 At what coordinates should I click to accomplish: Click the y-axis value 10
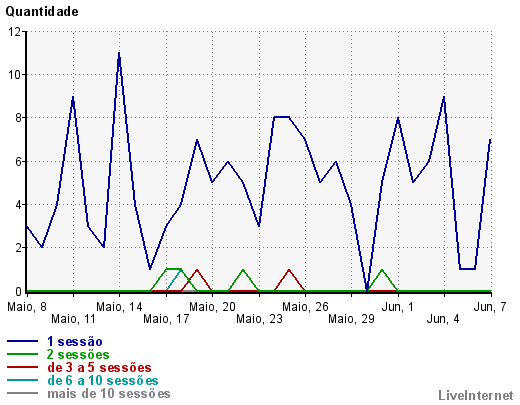point(15,75)
